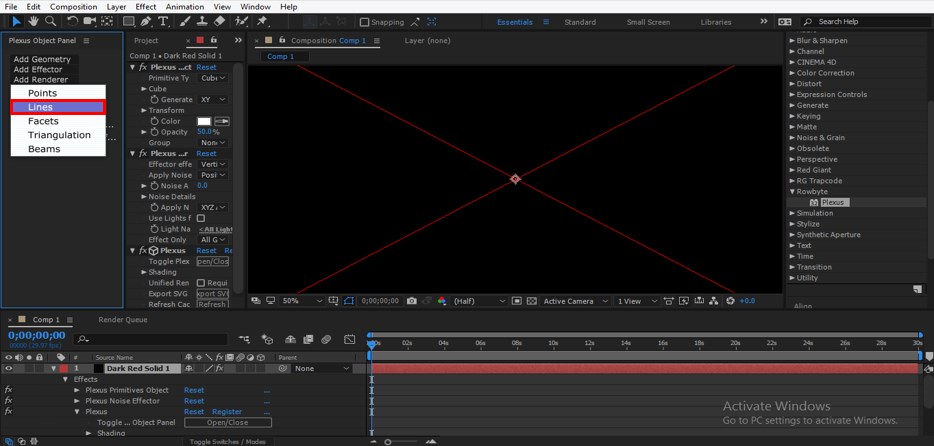Image resolution: width=934 pixels, height=446 pixels.
Task: Open the (Half) resolution dropdown
Action: tap(479, 301)
